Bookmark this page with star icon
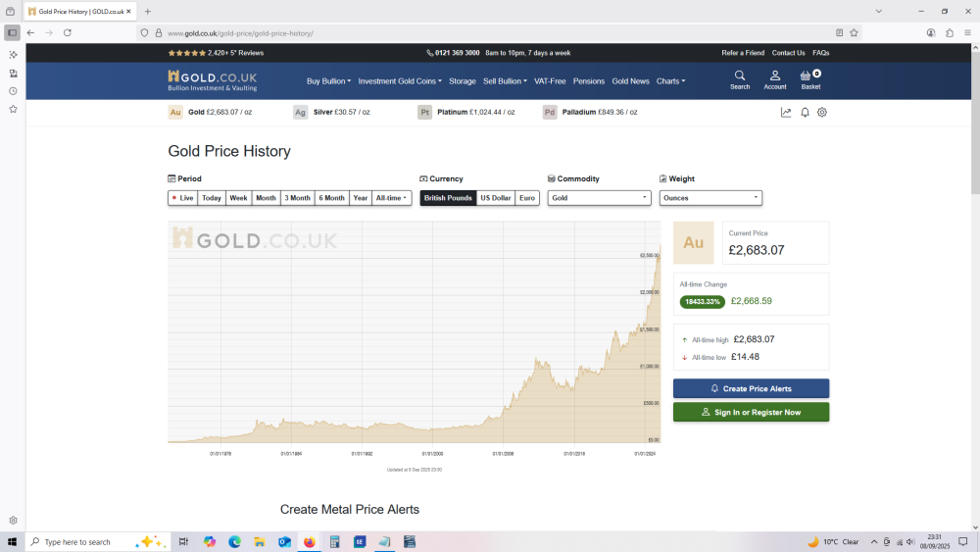Viewport: 980px width, 552px height. (x=854, y=32)
